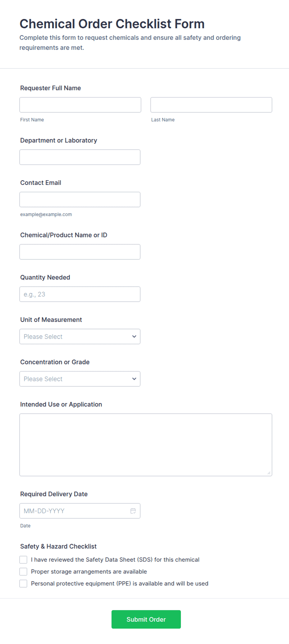Focus the First Name input field
The width and height of the screenshot is (289, 644).
pos(80,105)
